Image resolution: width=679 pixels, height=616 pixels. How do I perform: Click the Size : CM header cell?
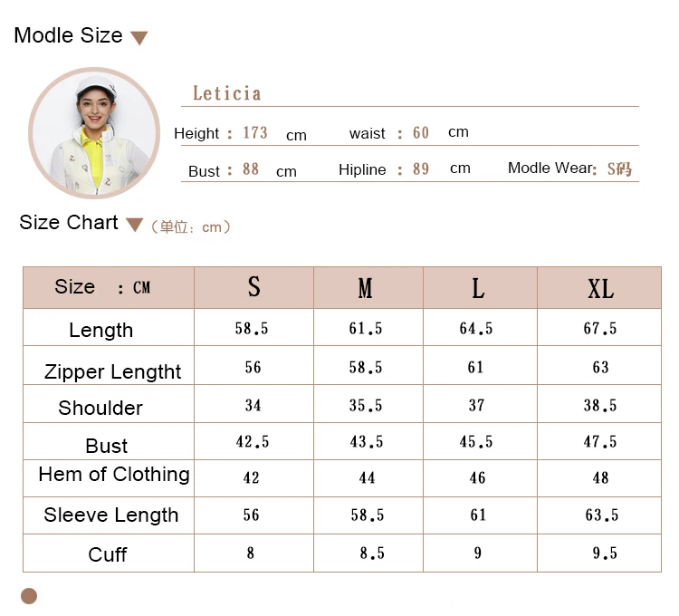(x=102, y=287)
